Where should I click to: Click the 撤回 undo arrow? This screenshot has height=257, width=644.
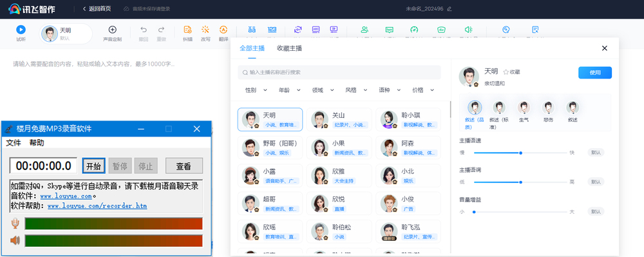pyautogui.click(x=144, y=30)
